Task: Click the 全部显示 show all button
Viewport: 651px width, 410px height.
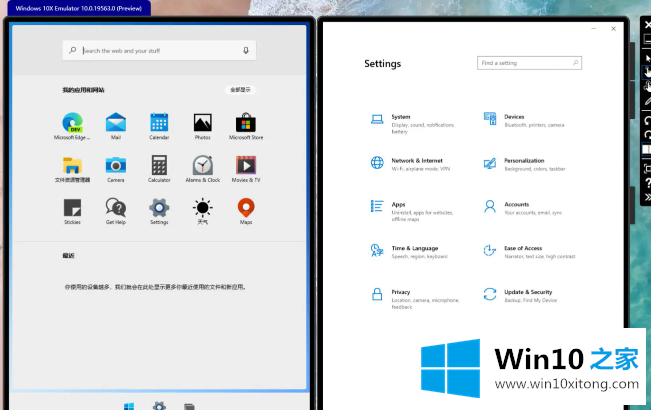Action: pos(242,90)
